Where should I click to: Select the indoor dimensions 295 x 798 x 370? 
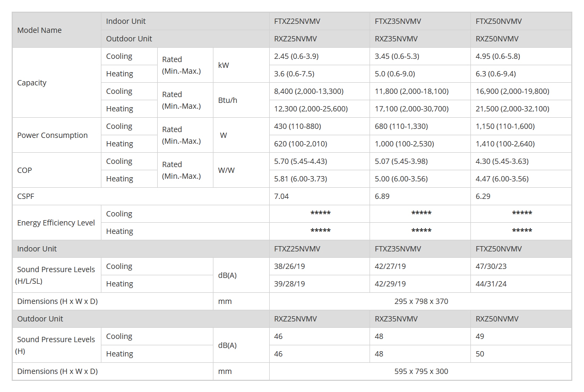tap(421, 301)
